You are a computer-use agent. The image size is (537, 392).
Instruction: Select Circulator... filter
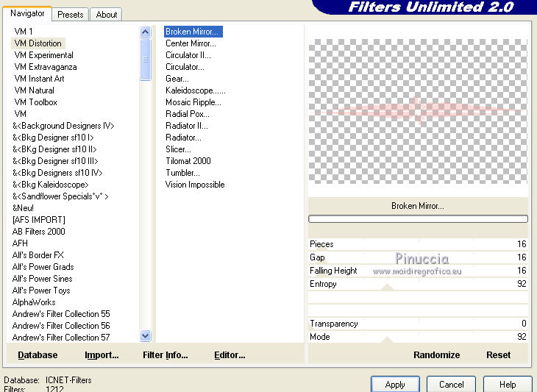[x=185, y=67]
